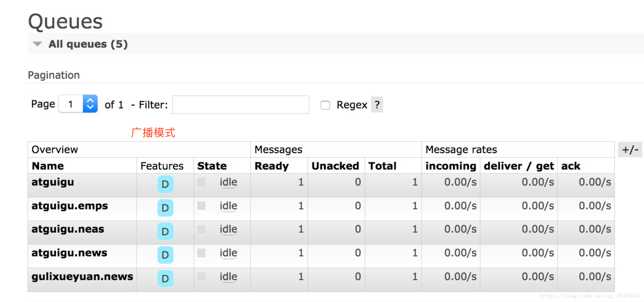This screenshot has height=302, width=644.
Task: Sort by the Unacked column header
Action: (335, 166)
